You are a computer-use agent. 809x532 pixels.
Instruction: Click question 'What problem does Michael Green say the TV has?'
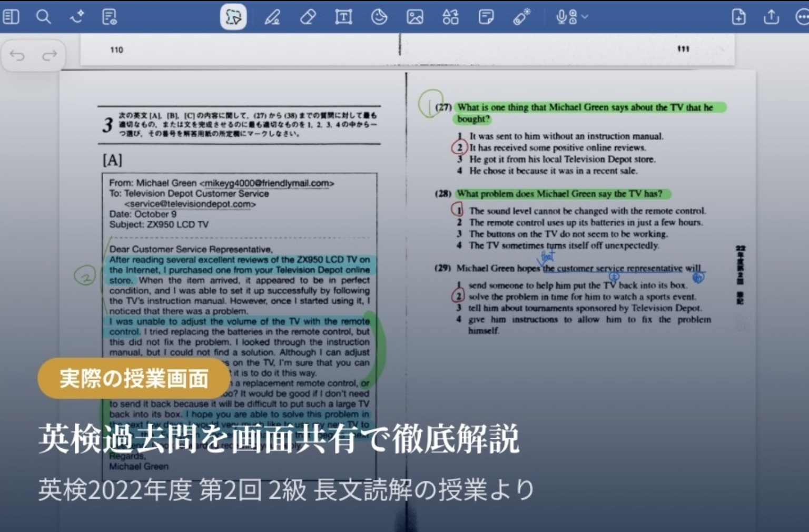(559, 194)
